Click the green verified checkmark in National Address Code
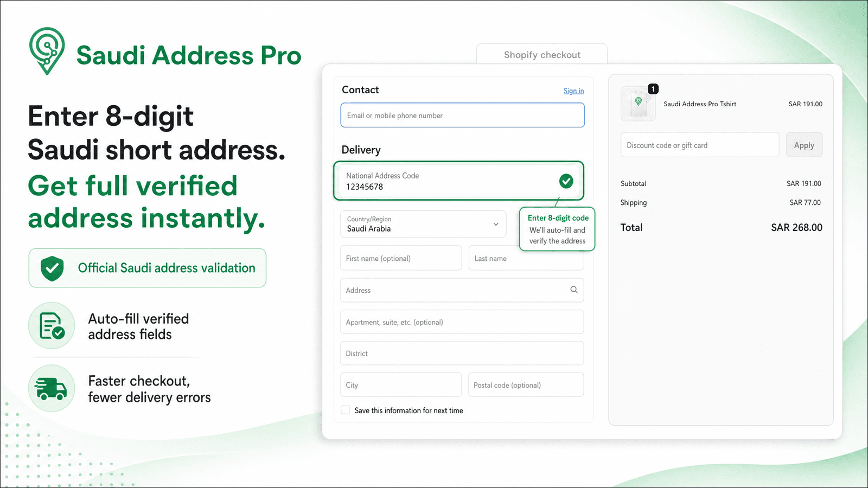Screen dimensions: 868x488 [x=566, y=181]
